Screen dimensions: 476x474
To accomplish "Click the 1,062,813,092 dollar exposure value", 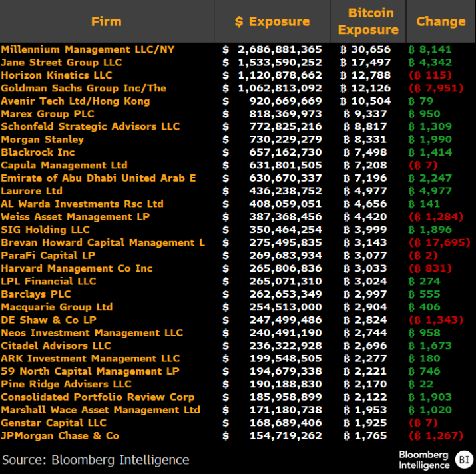I will point(280,88).
